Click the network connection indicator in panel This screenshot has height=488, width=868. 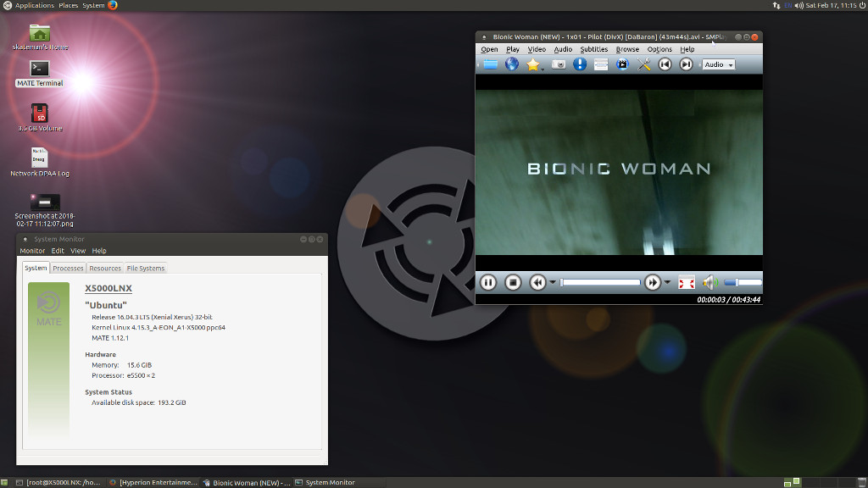[776, 5]
